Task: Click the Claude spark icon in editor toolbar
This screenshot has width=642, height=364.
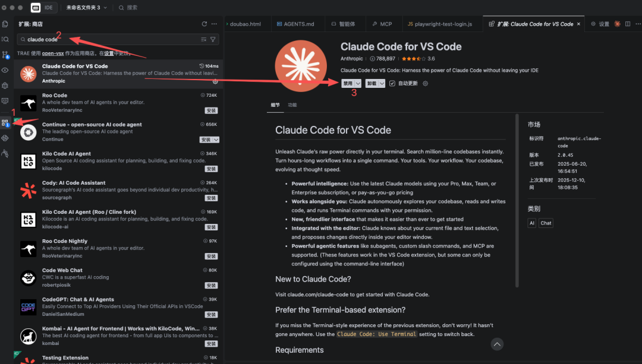Action: coord(617,24)
